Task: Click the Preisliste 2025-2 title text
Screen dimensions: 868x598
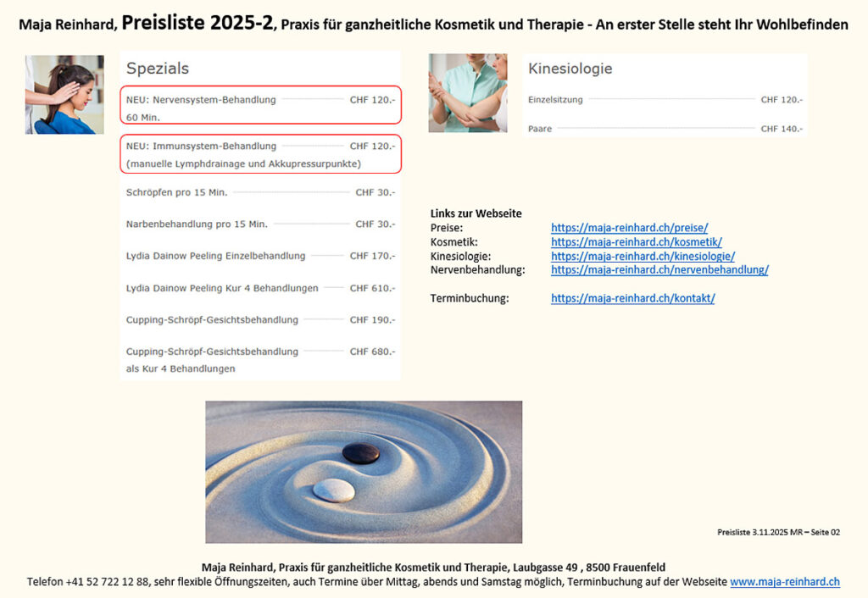Action: coord(198,24)
